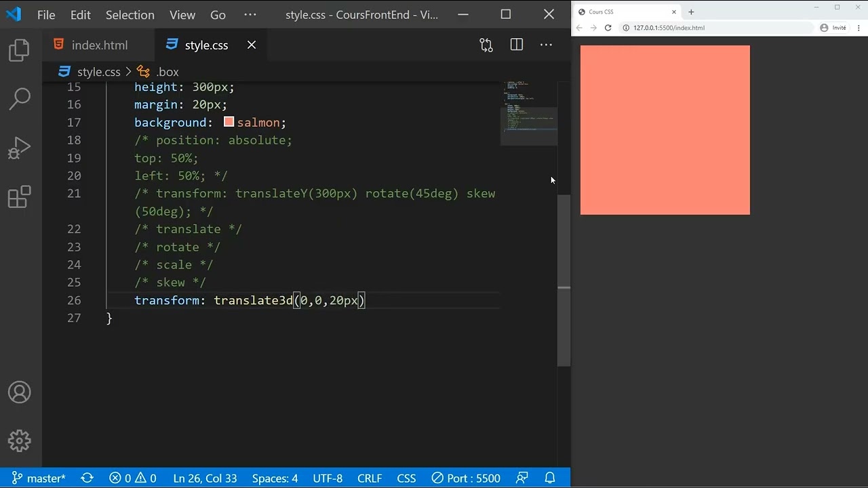868x488 pixels.
Task: Change indentation via Spaces: 4
Action: [275, 478]
